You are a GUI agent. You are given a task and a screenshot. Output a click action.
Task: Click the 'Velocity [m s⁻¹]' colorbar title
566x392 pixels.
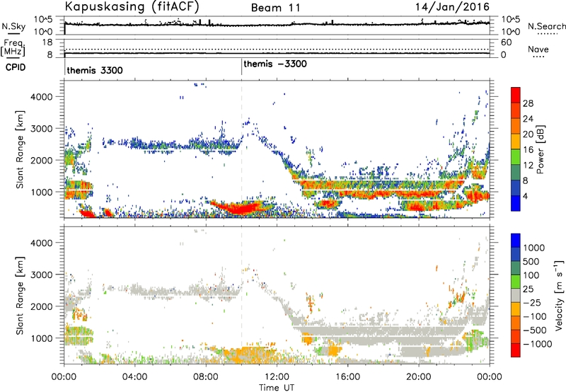tap(559, 295)
